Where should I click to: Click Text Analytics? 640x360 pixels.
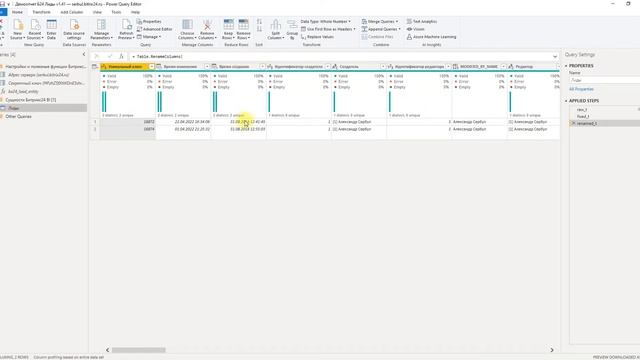[422, 21]
